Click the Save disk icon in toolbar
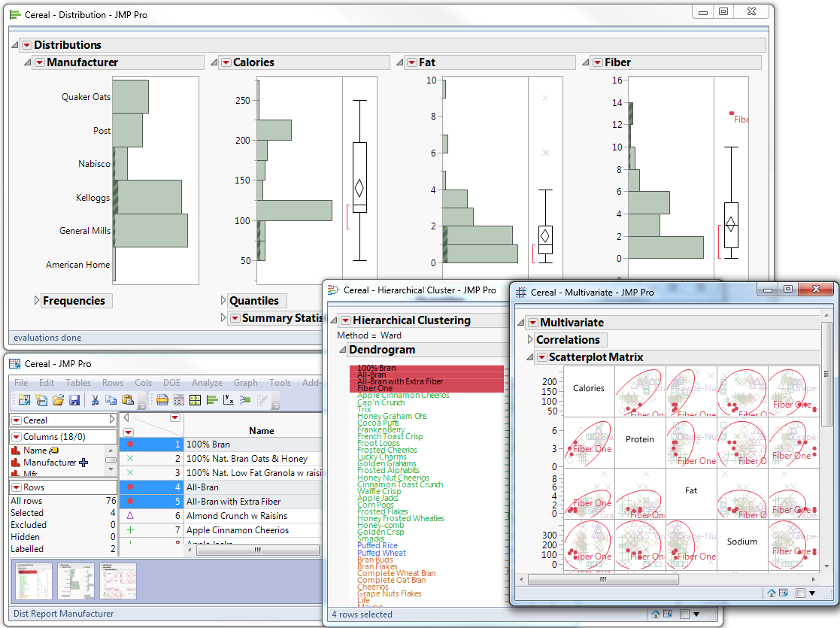Screen dimensions: 840x628 coord(74,400)
